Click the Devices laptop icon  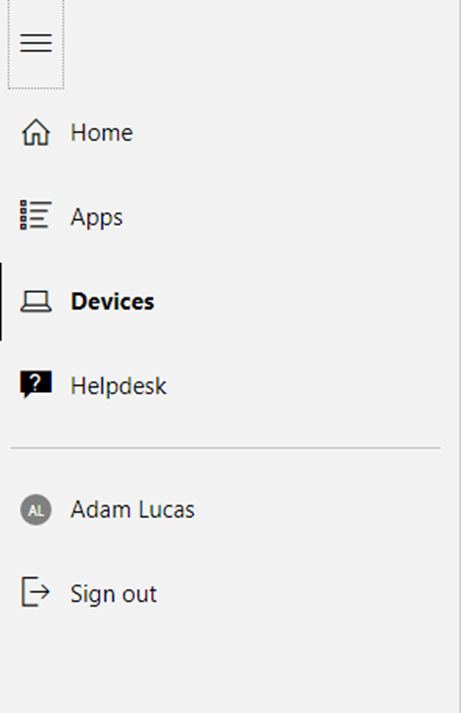(36, 301)
